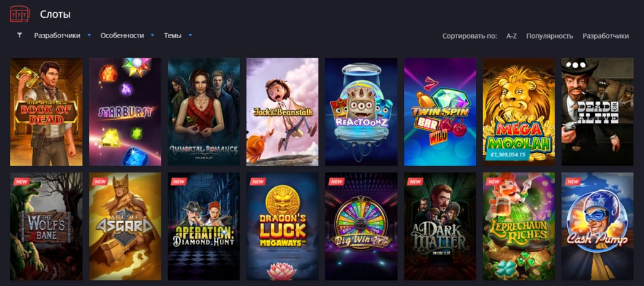Open Jack and the Beanstalk slot

[x=283, y=112]
